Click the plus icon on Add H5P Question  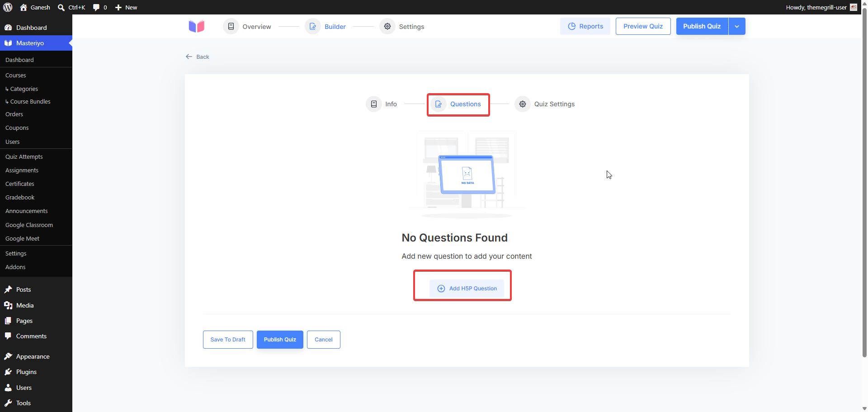tap(441, 289)
